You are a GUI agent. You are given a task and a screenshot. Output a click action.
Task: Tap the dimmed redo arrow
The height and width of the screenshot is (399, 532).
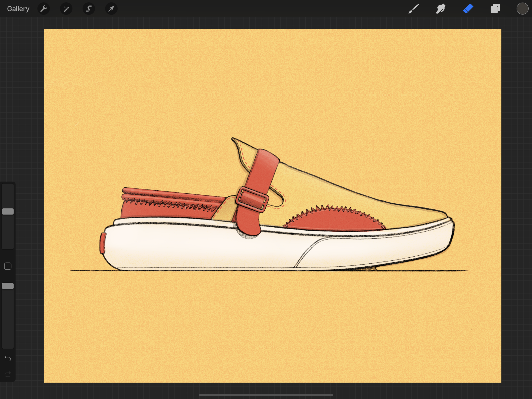tap(8, 374)
